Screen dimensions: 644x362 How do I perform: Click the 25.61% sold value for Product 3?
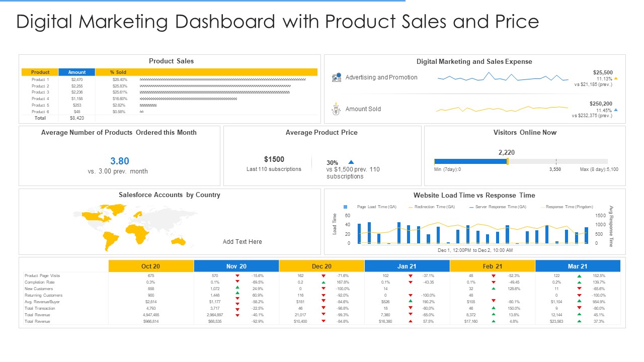tap(120, 93)
